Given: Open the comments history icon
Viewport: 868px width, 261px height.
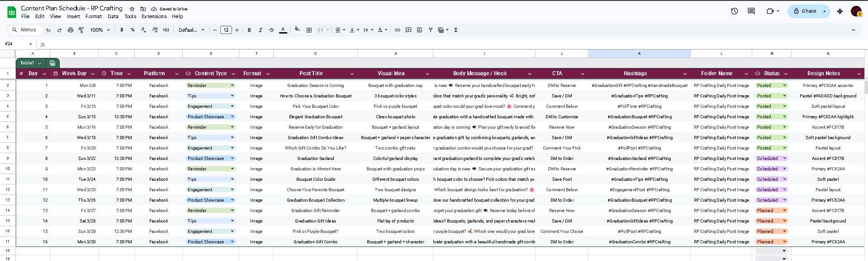Looking at the screenshot, I should click(751, 11).
